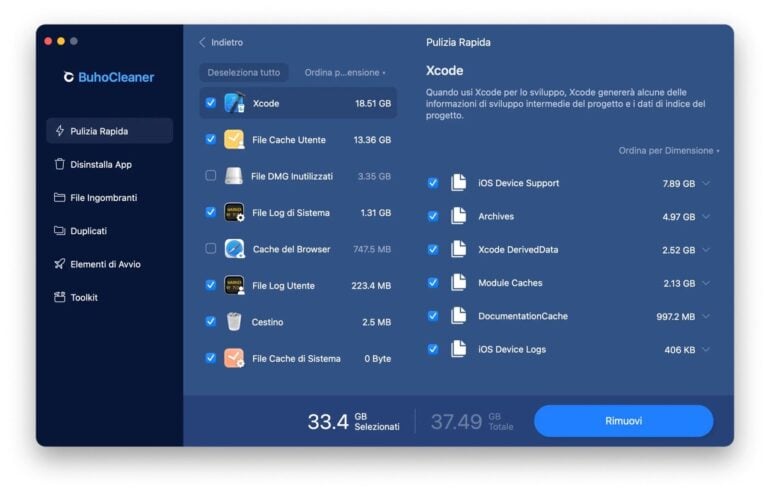Click the DocumentationCache file icon
The width and height of the screenshot is (770, 494).
click(x=459, y=316)
